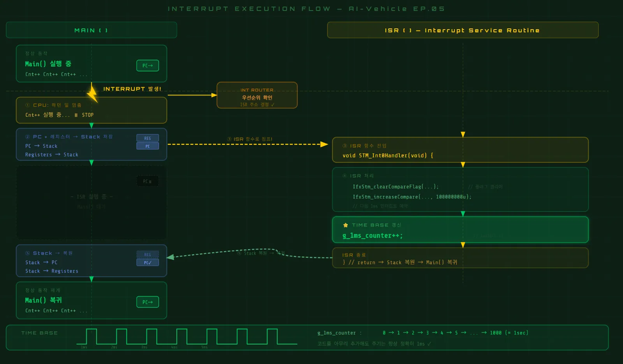Screen dimensions: 623x364
Task: Click the PC badge under REG in the Stack save box
Action: point(148,146)
